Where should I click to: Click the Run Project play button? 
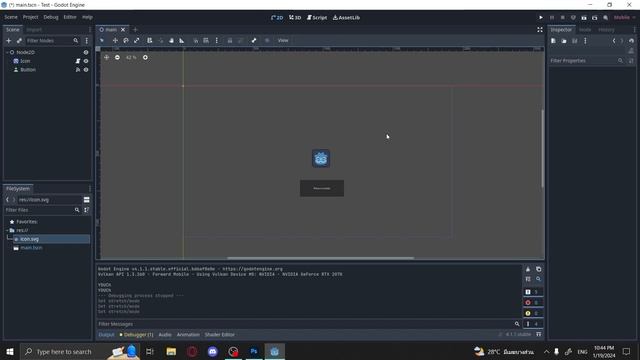(x=541, y=18)
